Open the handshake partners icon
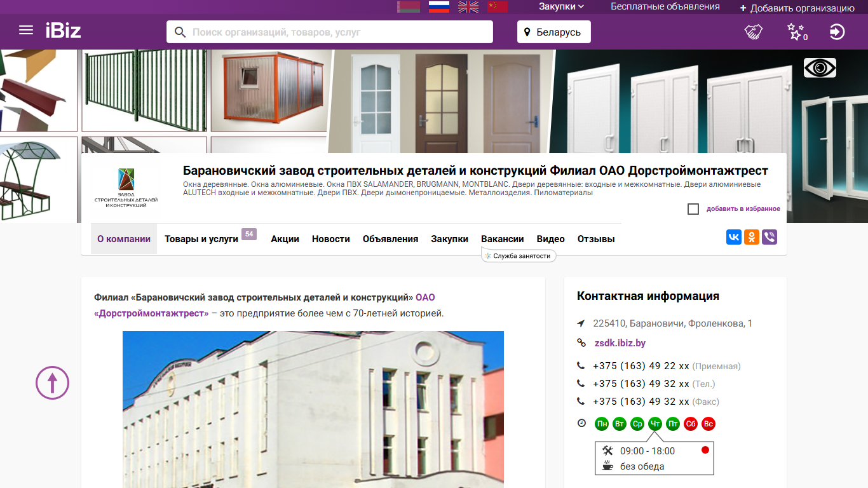868x488 pixels. coord(754,32)
